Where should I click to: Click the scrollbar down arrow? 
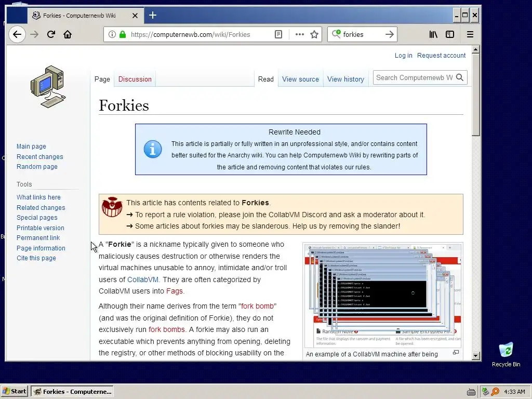click(x=476, y=355)
